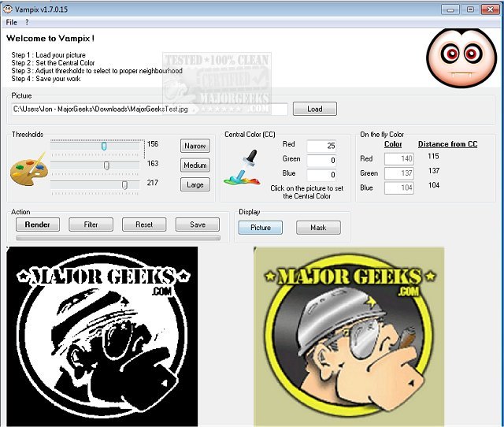Click the paint palette icon in Thresholds
Screen dimensions: 504x427
[29, 169]
